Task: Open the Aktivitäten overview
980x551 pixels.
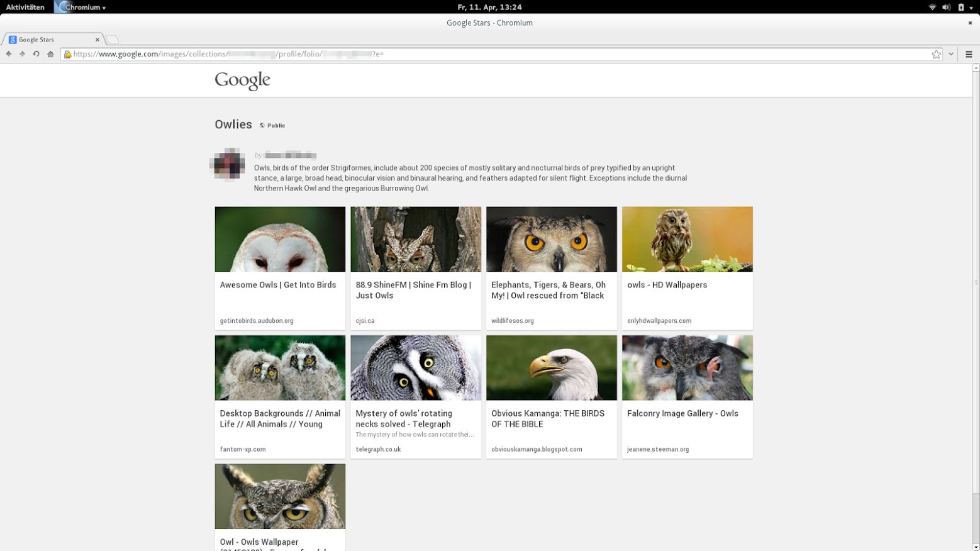Action: click(25, 7)
